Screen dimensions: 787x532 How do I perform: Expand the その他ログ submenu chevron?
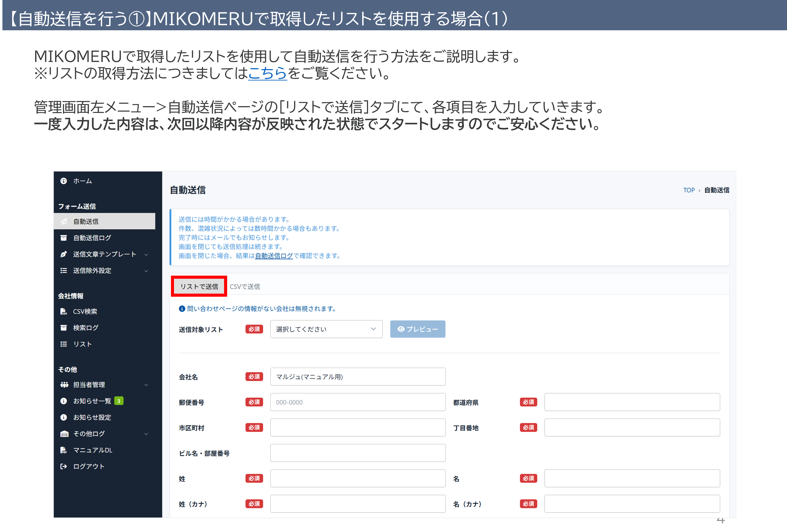pos(146,434)
